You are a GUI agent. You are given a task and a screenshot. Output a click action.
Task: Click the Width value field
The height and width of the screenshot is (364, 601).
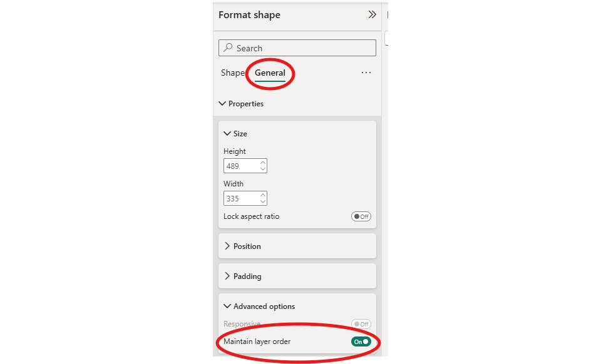(241, 199)
